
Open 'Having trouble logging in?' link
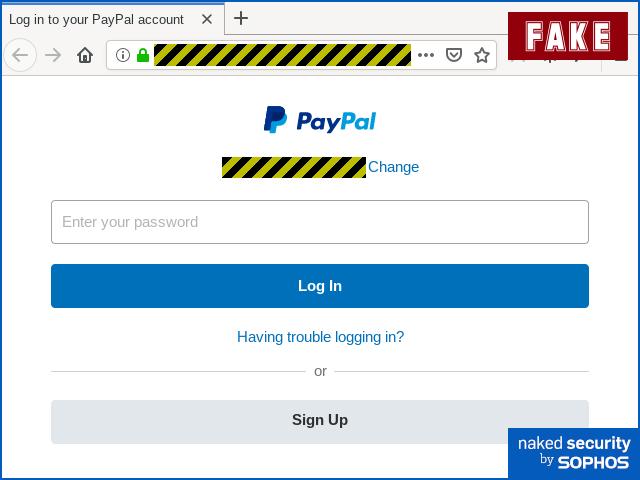tap(320, 337)
